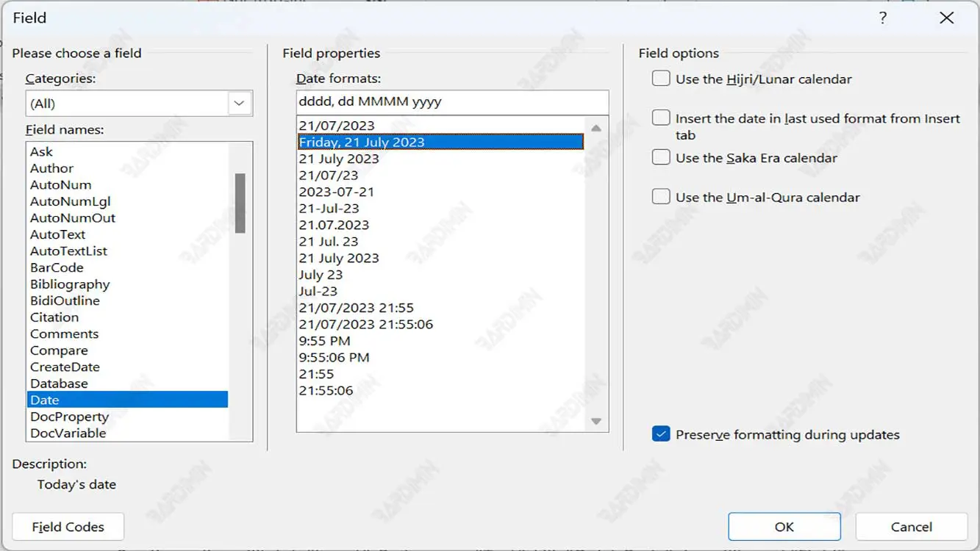Click the OK button
The width and height of the screenshot is (980, 551).
pyautogui.click(x=784, y=527)
